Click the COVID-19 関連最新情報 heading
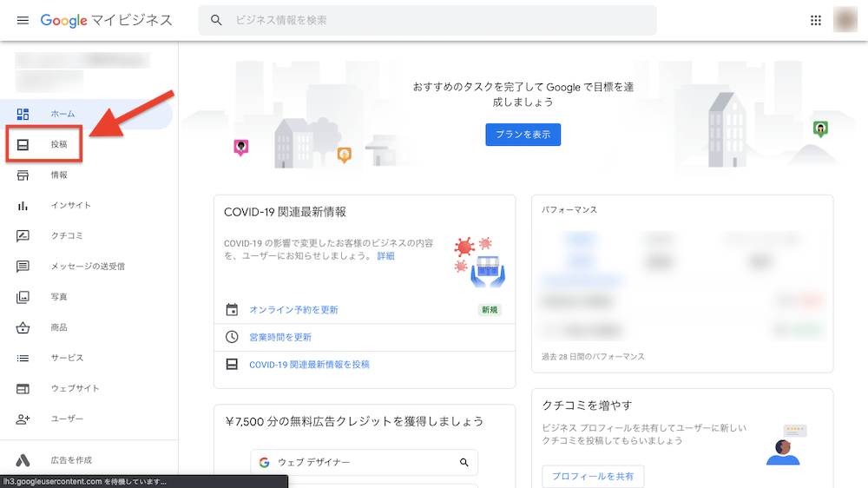 point(285,212)
